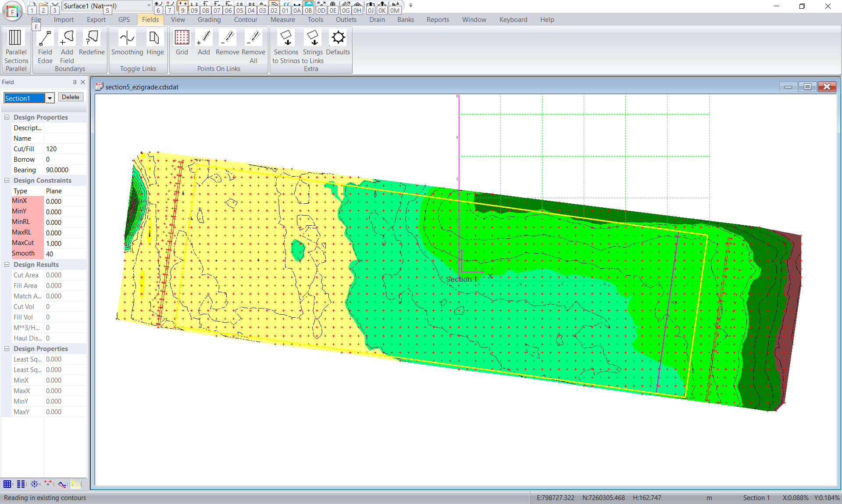This screenshot has height=504, width=842.
Task: Collapse the Design Results group
Action: coord(7,265)
